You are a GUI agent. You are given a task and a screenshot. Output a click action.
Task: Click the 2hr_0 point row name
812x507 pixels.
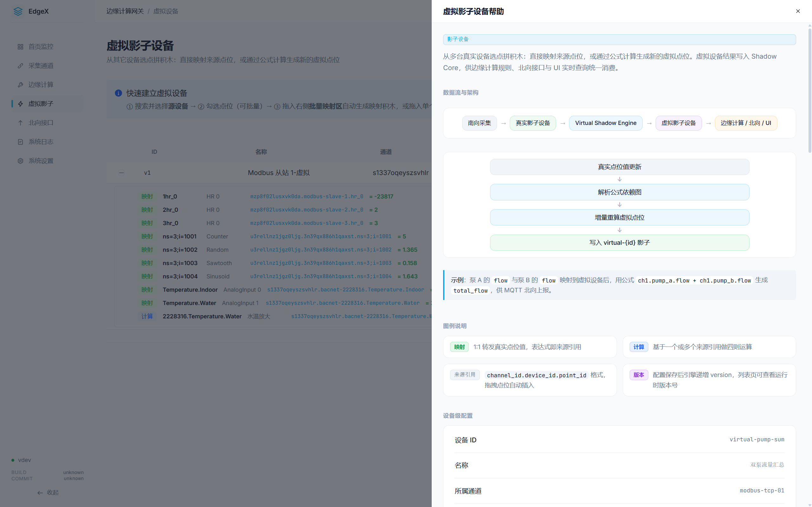[170, 210]
